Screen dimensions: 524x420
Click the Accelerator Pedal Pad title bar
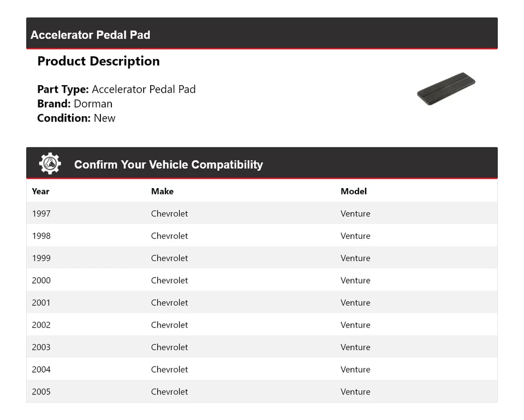pyautogui.click(x=91, y=35)
